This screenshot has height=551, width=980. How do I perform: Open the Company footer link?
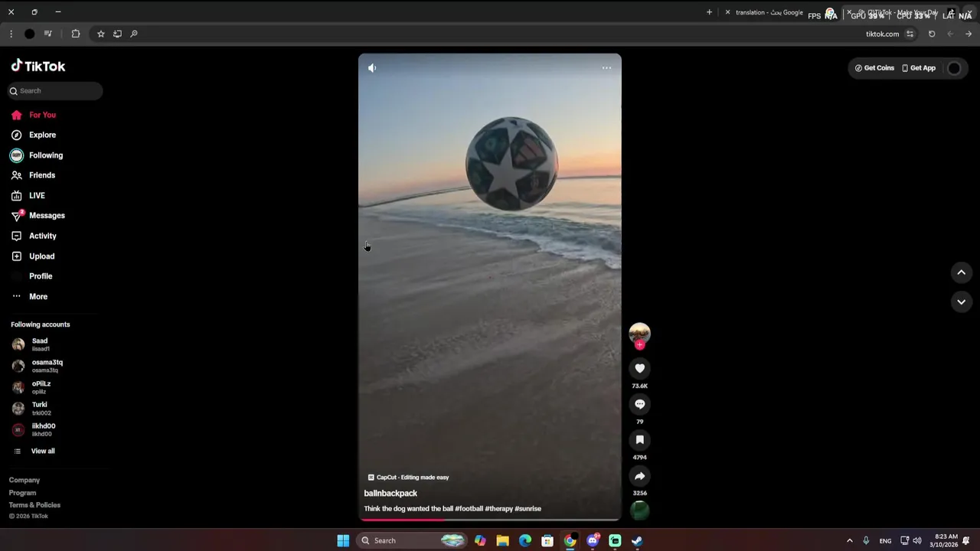click(x=24, y=481)
